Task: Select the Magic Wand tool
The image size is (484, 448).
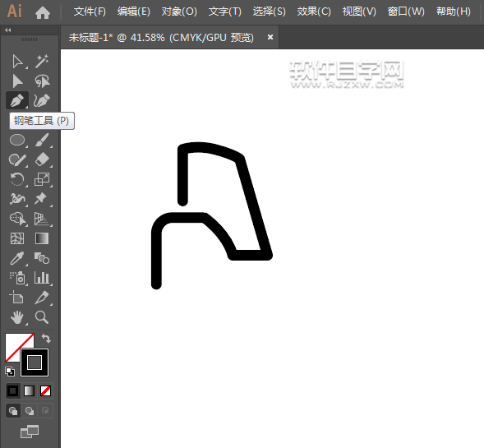Action: [x=42, y=61]
